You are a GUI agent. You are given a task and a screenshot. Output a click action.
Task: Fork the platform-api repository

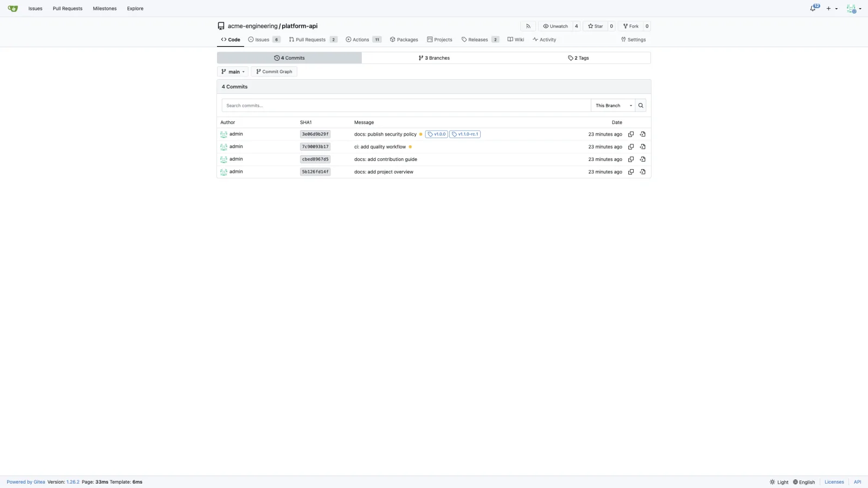630,26
